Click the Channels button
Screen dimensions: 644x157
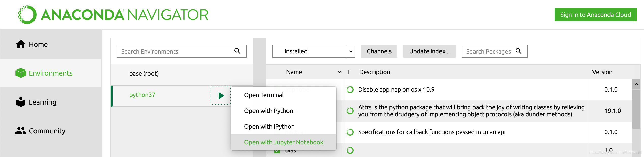379,51
